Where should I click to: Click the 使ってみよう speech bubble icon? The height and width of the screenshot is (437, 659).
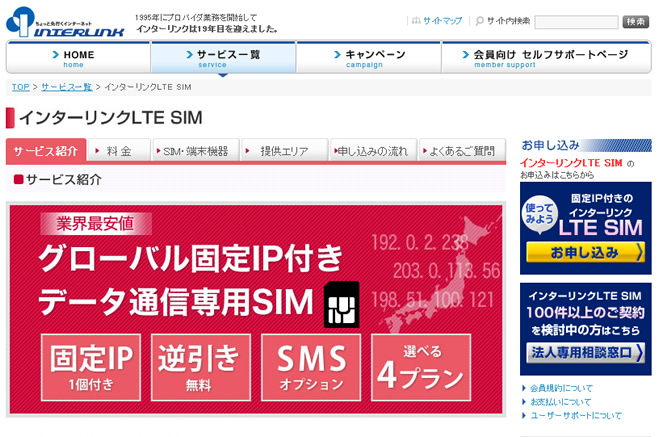[539, 214]
